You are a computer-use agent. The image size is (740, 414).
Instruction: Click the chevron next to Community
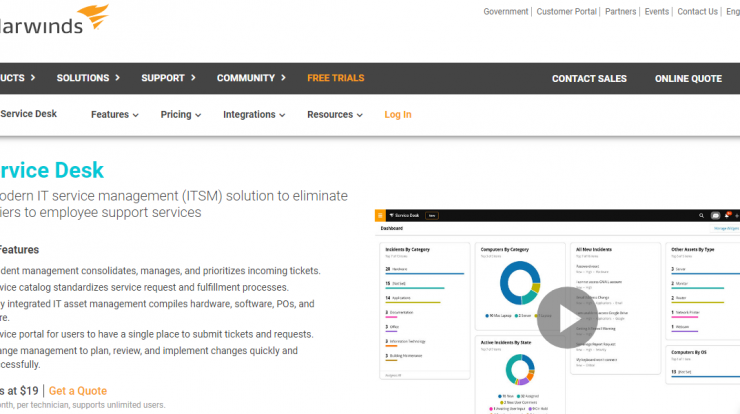point(283,78)
